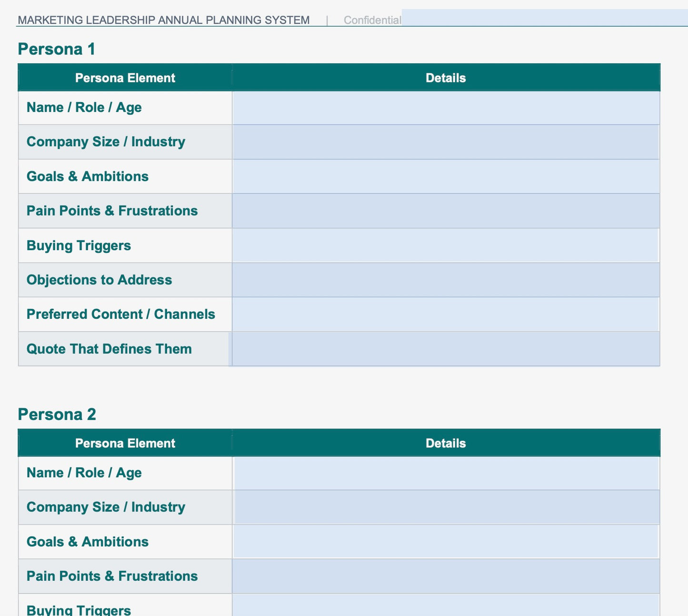
Task: Click the Persona 2 Goals & Ambitions details field
Action: point(446,542)
